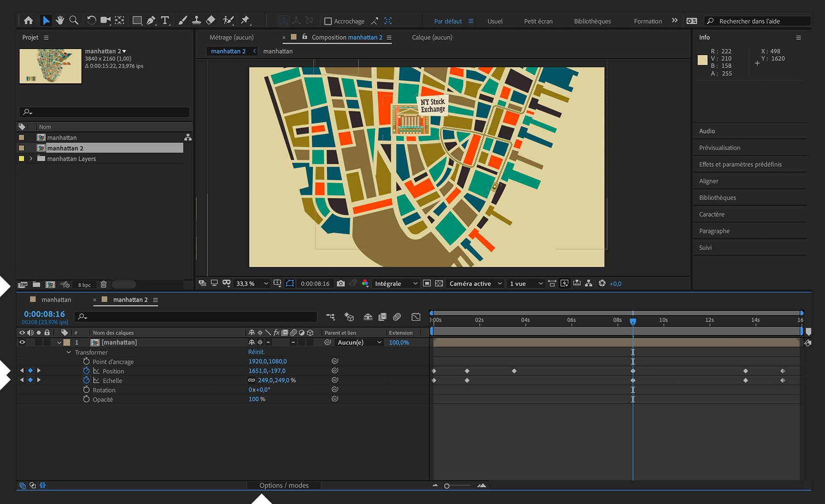Click the Info panel color swatch
Image resolution: width=825 pixels, height=504 pixels.
(702, 60)
